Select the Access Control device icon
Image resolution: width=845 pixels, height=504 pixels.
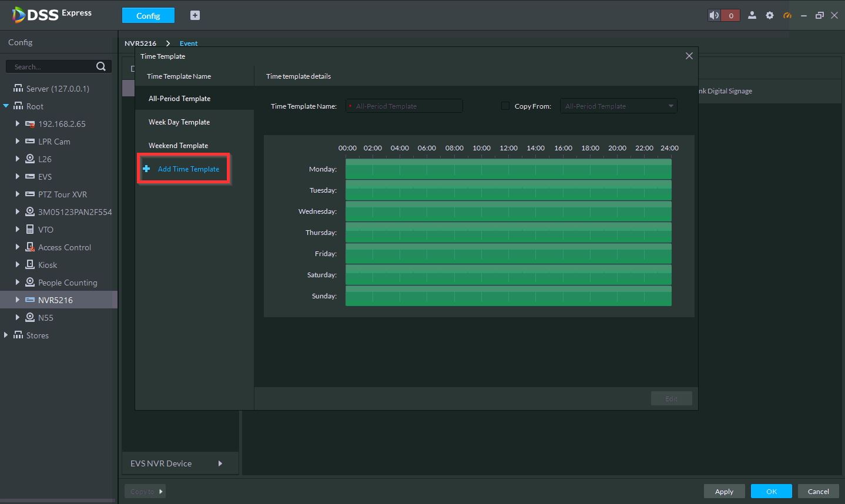[x=30, y=247]
